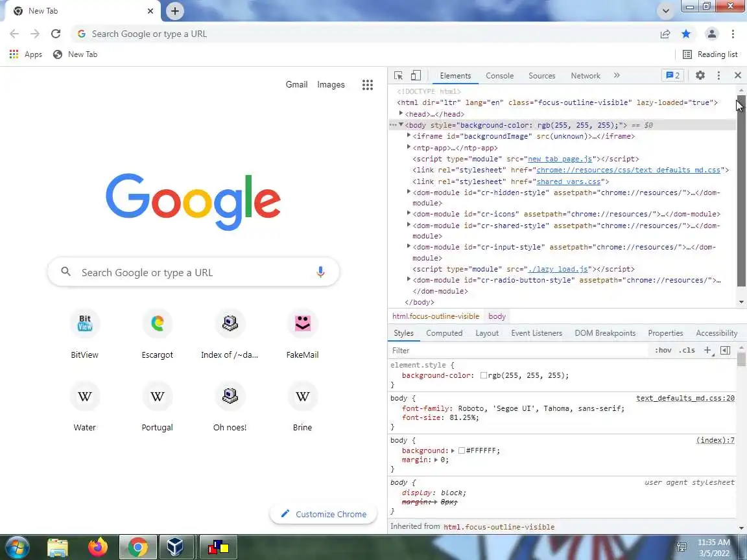Open Chrome three-dot main menu
Screen dimensions: 747x560
733,34
